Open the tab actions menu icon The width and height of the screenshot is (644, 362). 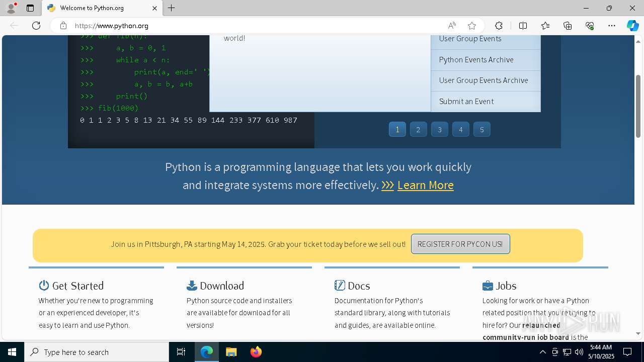coord(30,8)
